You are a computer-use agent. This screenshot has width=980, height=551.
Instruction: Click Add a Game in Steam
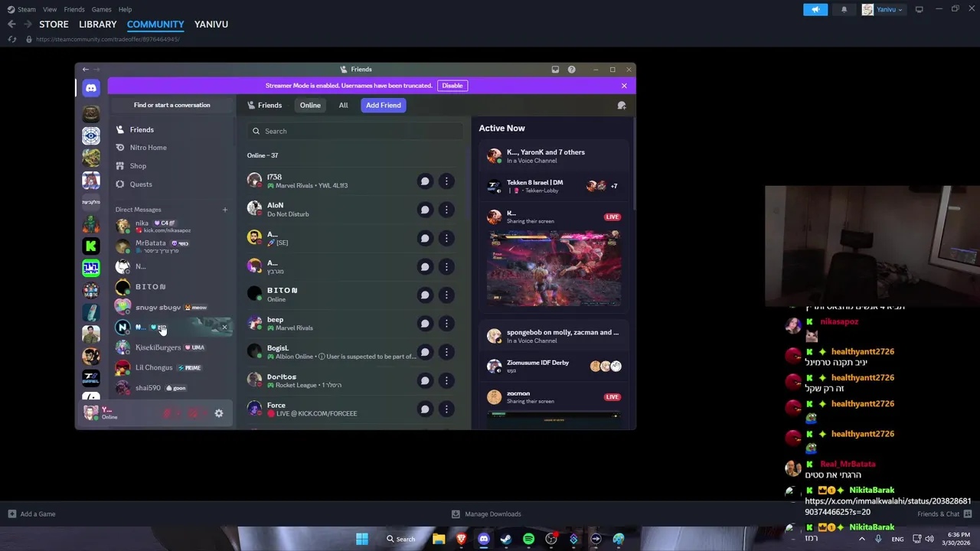pyautogui.click(x=31, y=514)
